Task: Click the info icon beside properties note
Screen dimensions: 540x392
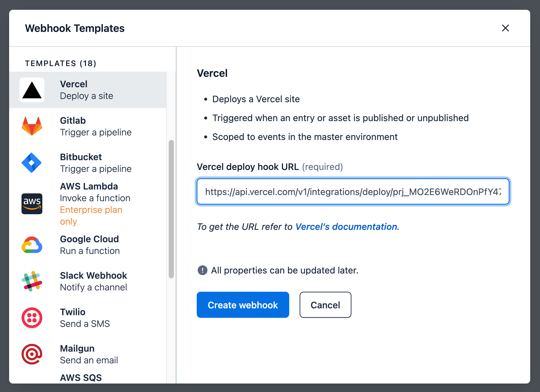Action: click(x=203, y=270)
